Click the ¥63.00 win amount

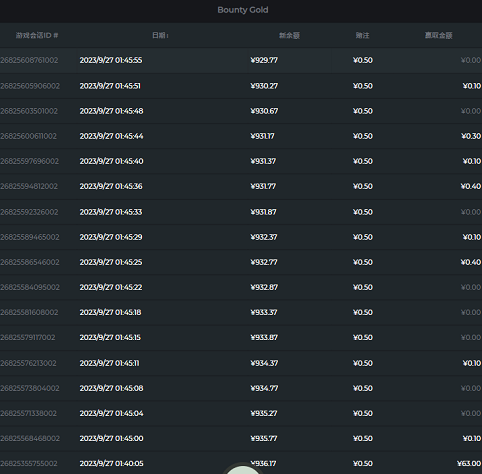click(469, 464)
